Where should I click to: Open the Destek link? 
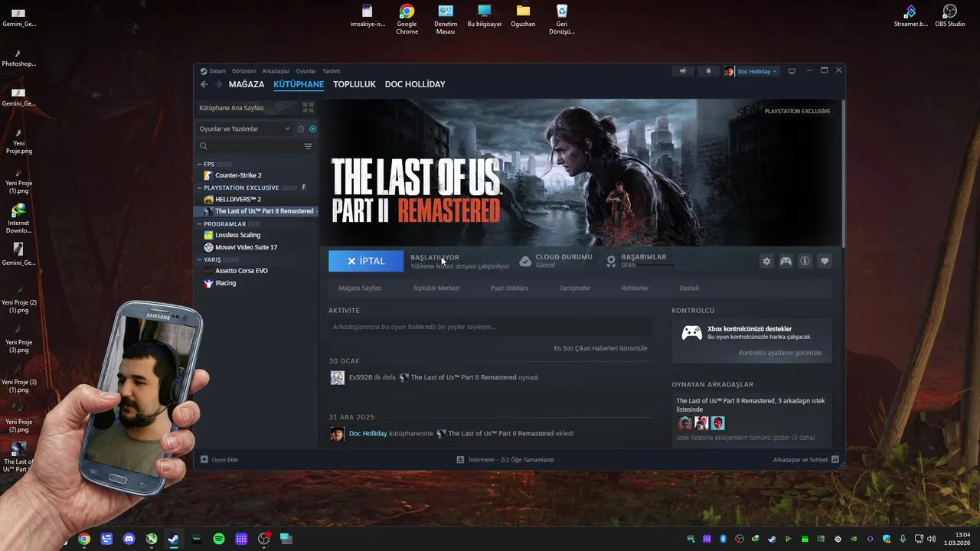689,288
